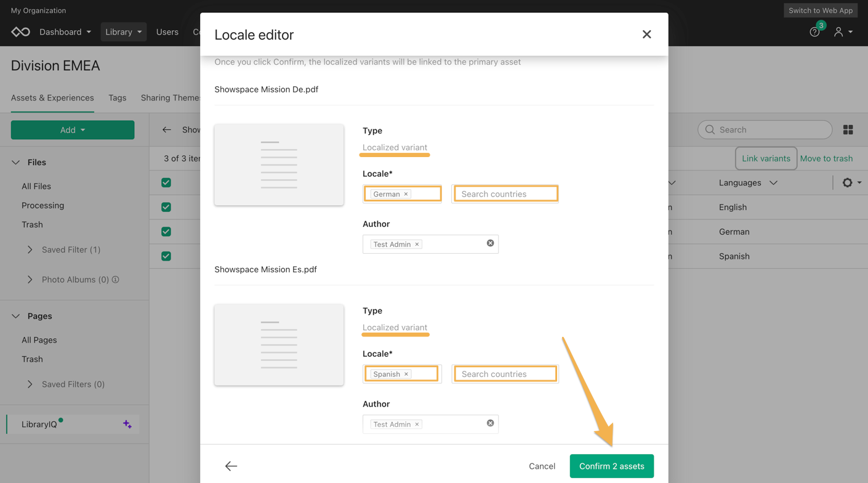Screen dimensions: 868x483
Task: Click the Spanish locale language field
Action: pyautogui.click(x=402, y=374)
